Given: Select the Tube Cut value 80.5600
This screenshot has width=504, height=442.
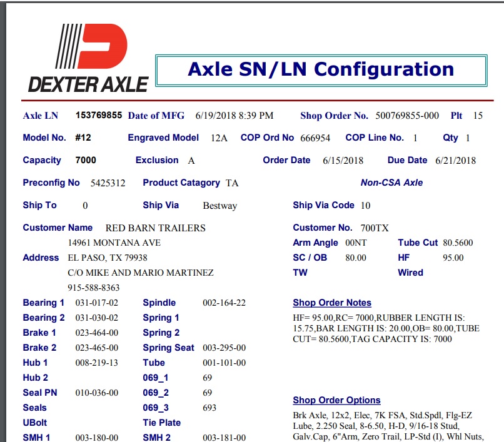Looking at the screenshot, I should [x=458, y=243].
